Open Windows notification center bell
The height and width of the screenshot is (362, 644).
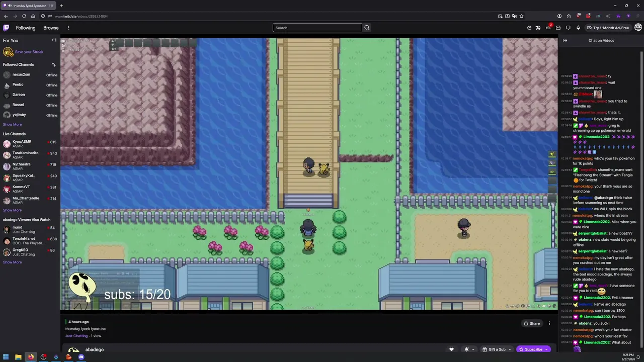tap(638, 357)
